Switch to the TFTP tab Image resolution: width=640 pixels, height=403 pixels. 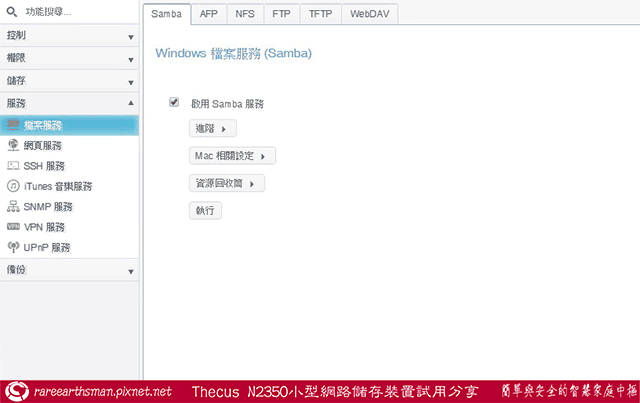tap(320, 14)
